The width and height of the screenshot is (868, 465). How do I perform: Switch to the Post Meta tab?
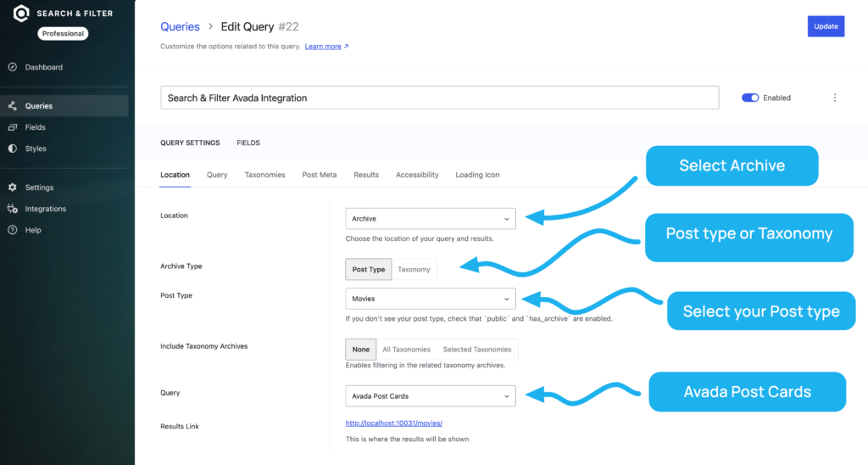tap(320, 175)
